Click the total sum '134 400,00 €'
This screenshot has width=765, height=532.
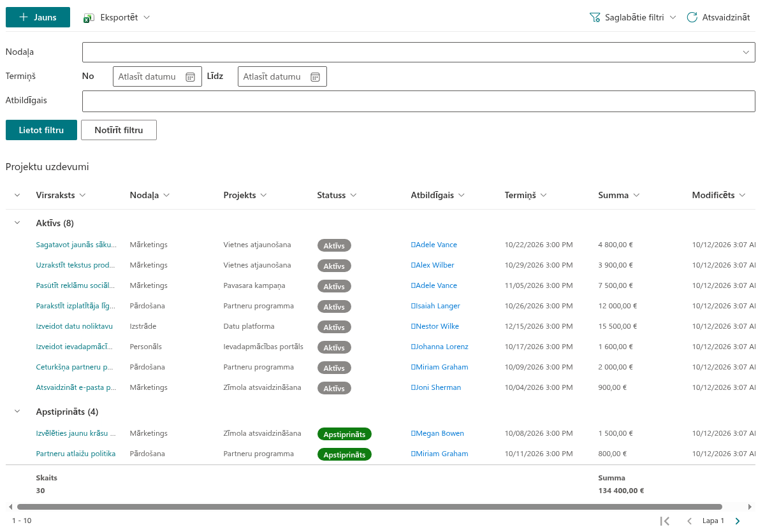tap(621, 491)
